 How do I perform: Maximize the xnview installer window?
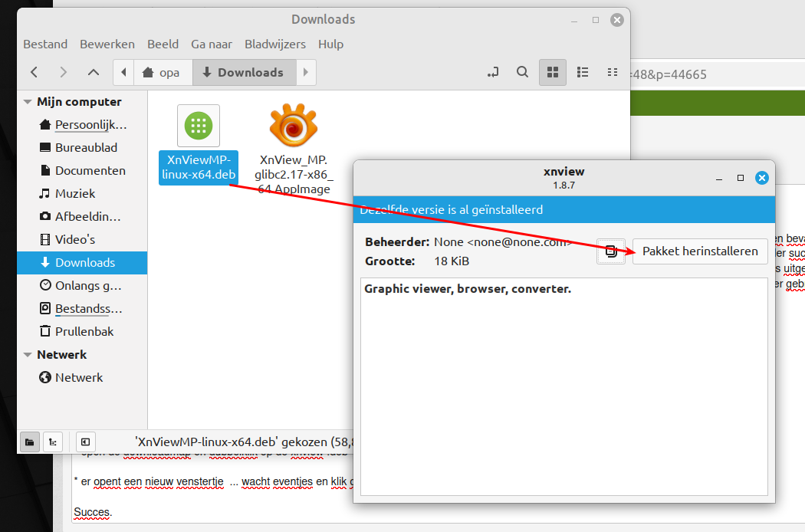[741, 178]
